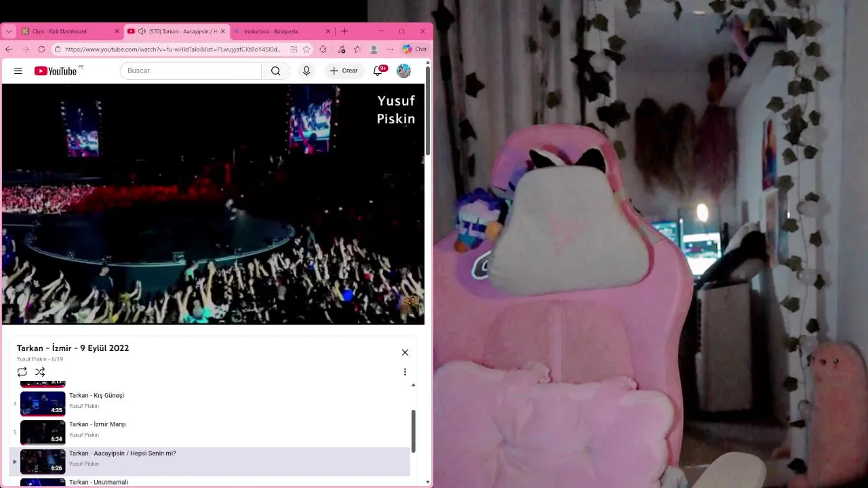Viewport: 868px width, 488px height.
Task: View site information lock icon in address bar
Action: (x=58, y=49)
